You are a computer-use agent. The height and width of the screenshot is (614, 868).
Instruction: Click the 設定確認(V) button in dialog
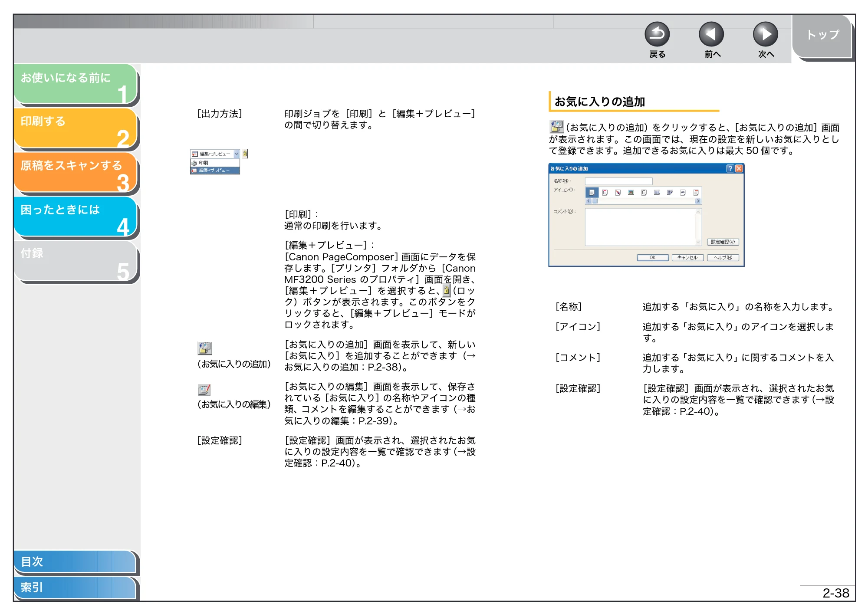point(723,242)
